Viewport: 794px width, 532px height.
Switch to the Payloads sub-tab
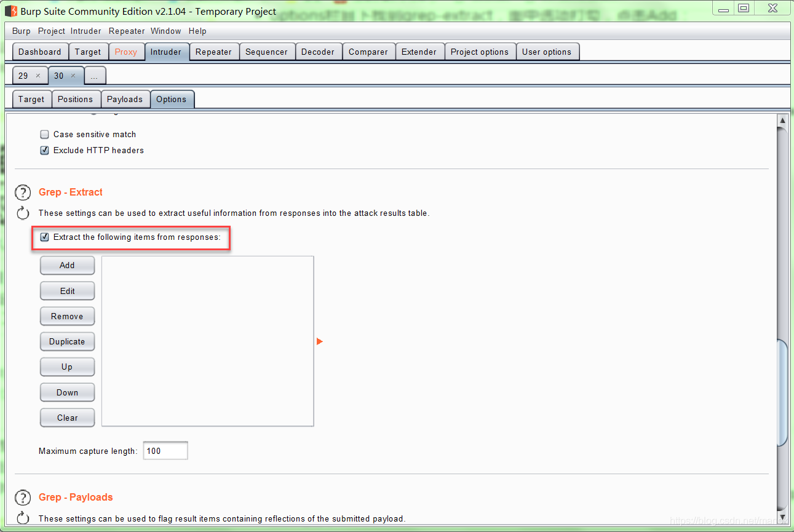click(125, 99)
